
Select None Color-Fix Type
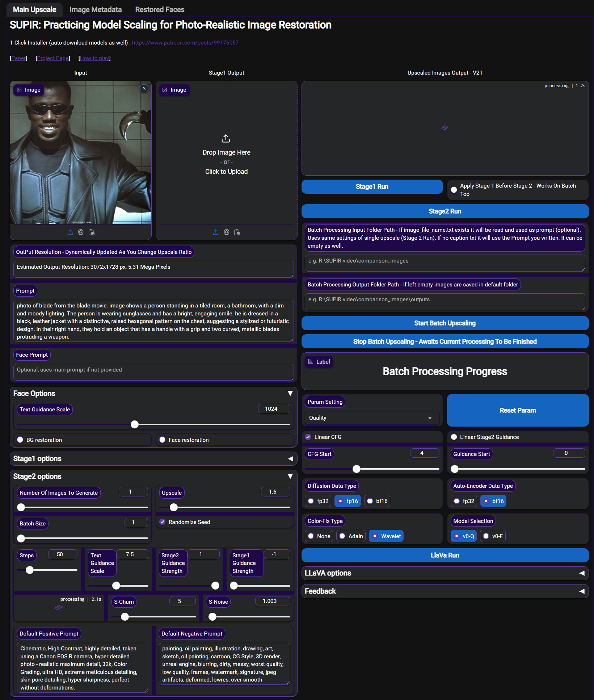click(x=319, y=536)
